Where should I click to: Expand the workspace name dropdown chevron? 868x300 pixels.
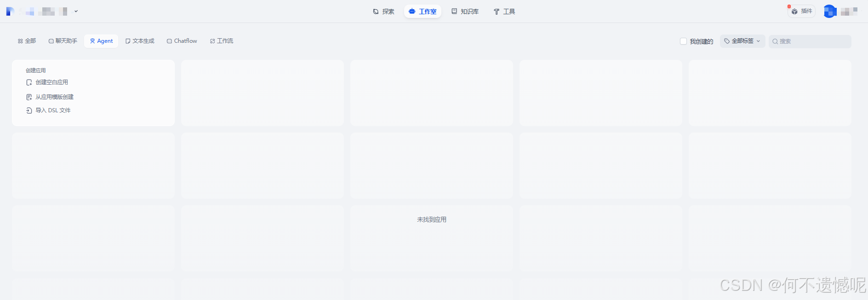click(x=76, y=12)
